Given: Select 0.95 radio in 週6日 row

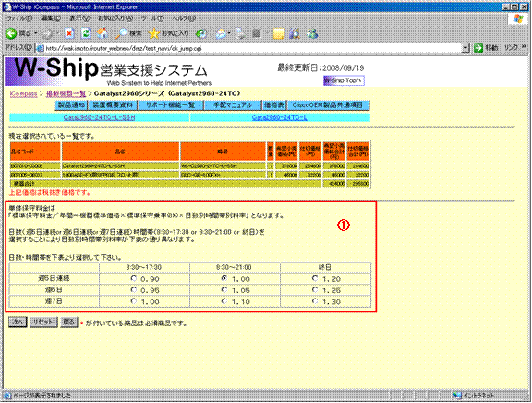Looking at the screenshot, I should [x=134, y=289].
